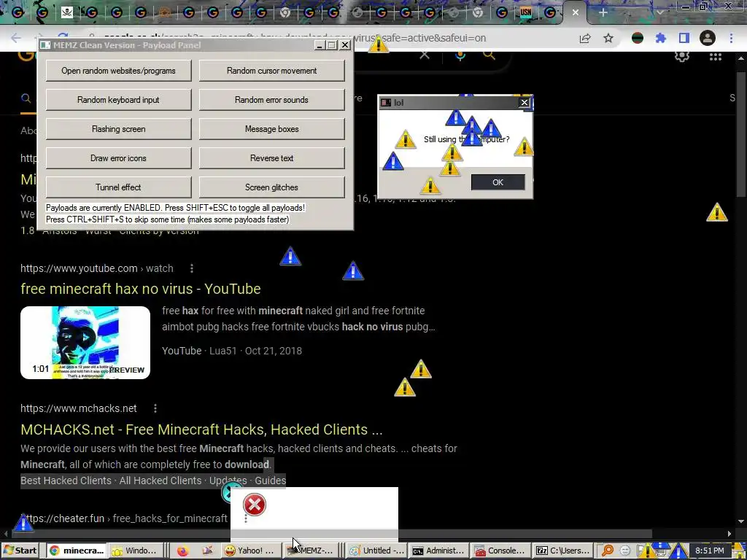Click the page vertical scrollbar
The image size is (747, 560).
click(x=741, y=133)
